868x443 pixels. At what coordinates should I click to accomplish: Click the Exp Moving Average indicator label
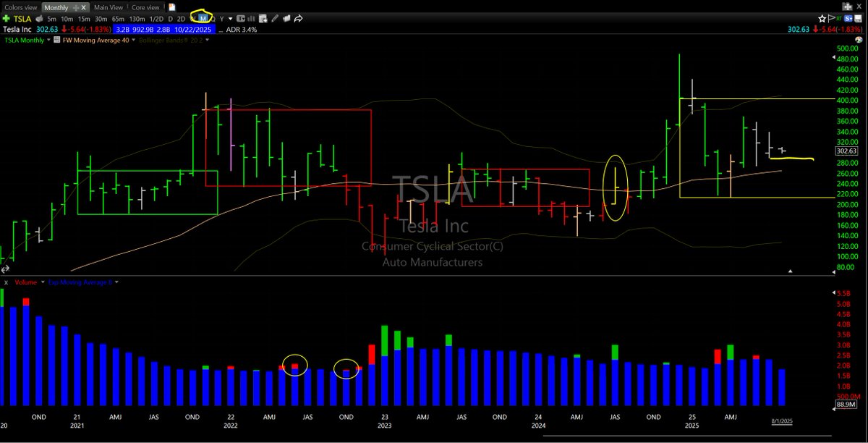[x=80, y=282]
